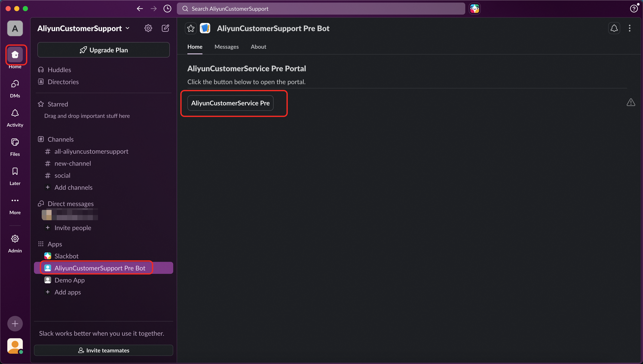The image size is (643, 364).
Task: Open DMs in the left rail
Action: 15,88
